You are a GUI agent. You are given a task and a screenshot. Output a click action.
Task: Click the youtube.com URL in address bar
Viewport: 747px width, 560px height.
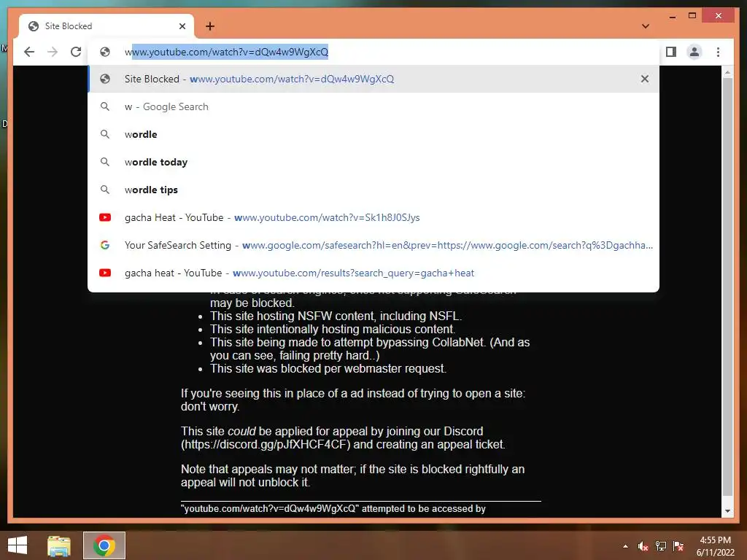tap(226, 52)
